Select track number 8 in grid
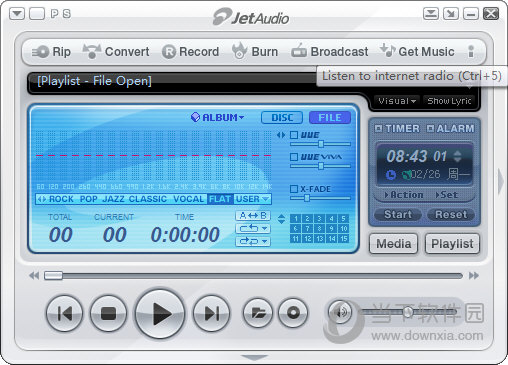Screen dimensions: 508x365 319,229
